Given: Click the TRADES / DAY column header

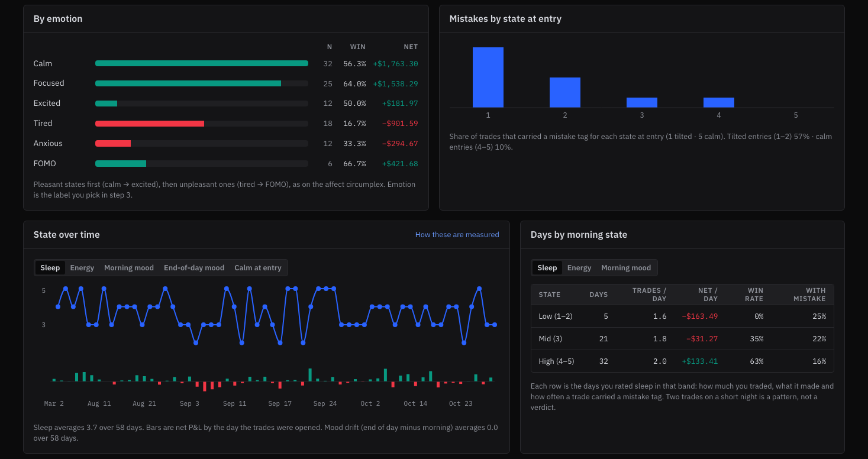Looking at the screenshot, I should (649, 295).
